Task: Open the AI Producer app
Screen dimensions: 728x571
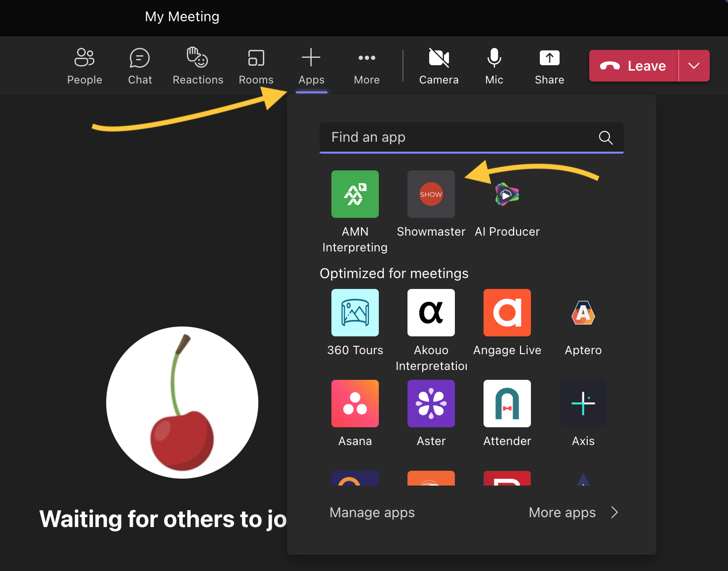Action: coord(507,194)
